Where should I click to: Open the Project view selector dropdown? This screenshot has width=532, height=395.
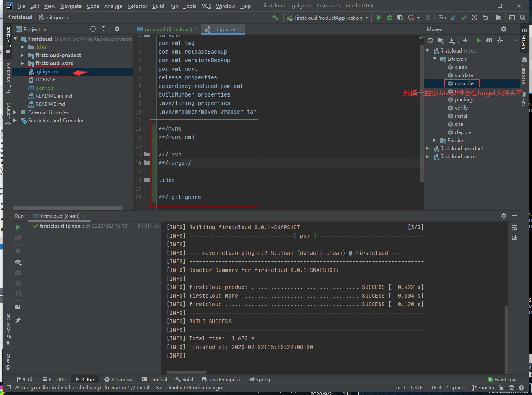pyautogui.click(x=32, y=29)
